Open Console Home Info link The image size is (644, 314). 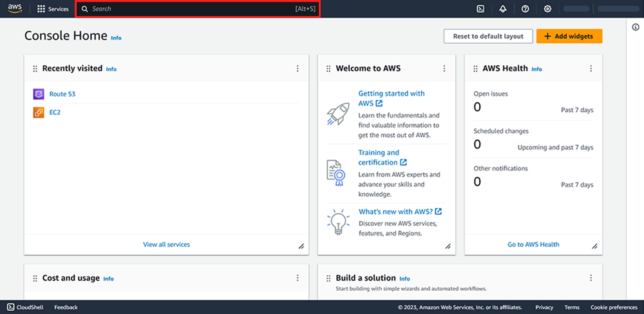tap(116, 38)
